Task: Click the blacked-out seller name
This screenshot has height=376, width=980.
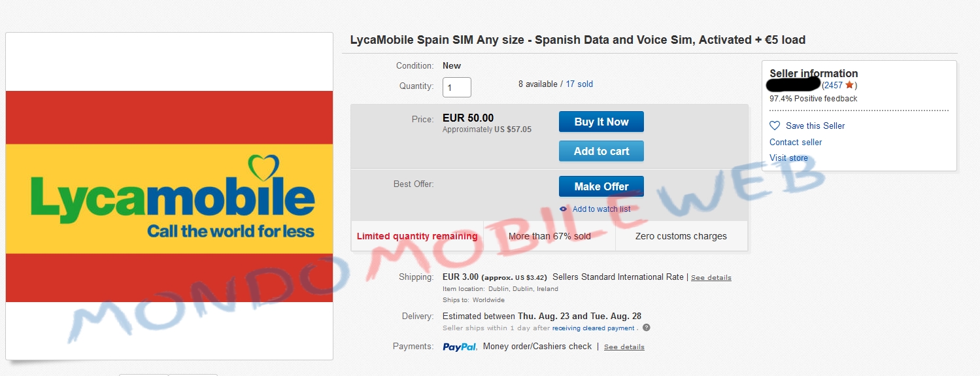Action: pyautogui.click(x=794, y=84)
